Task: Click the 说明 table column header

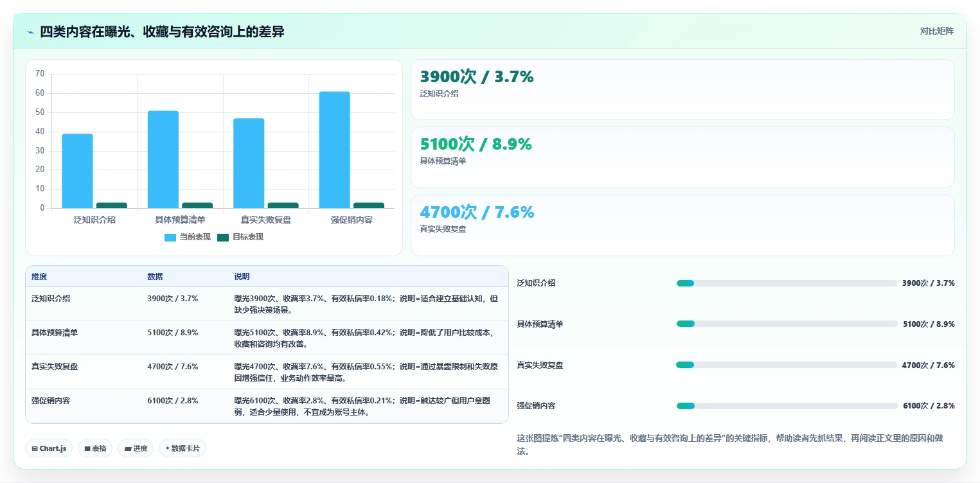Action: point(242,277)
